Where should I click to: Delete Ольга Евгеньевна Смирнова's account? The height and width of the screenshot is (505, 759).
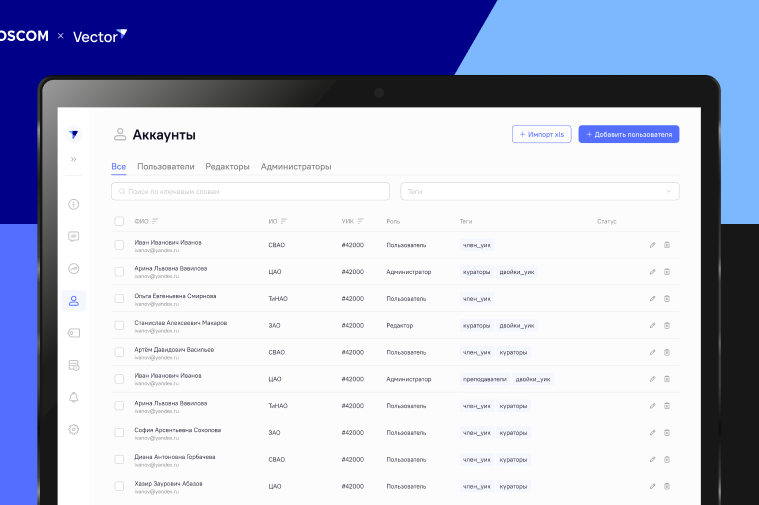pyautogui.click(x=667, y=298)
